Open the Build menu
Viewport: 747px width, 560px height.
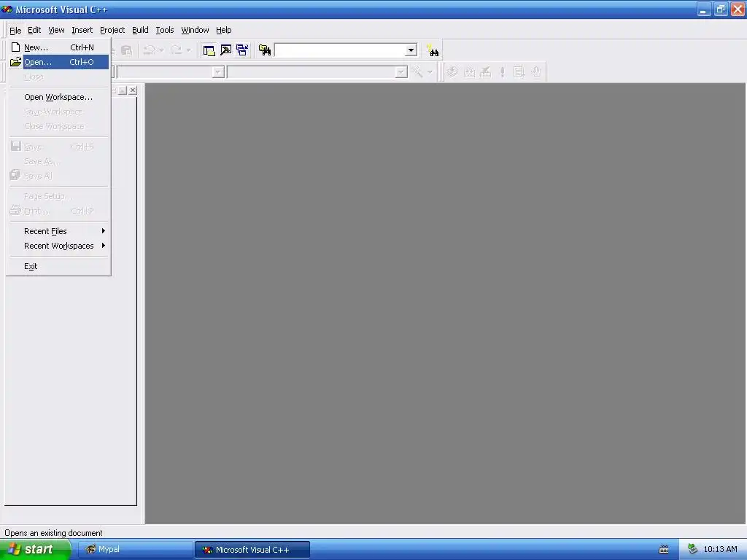140,30
